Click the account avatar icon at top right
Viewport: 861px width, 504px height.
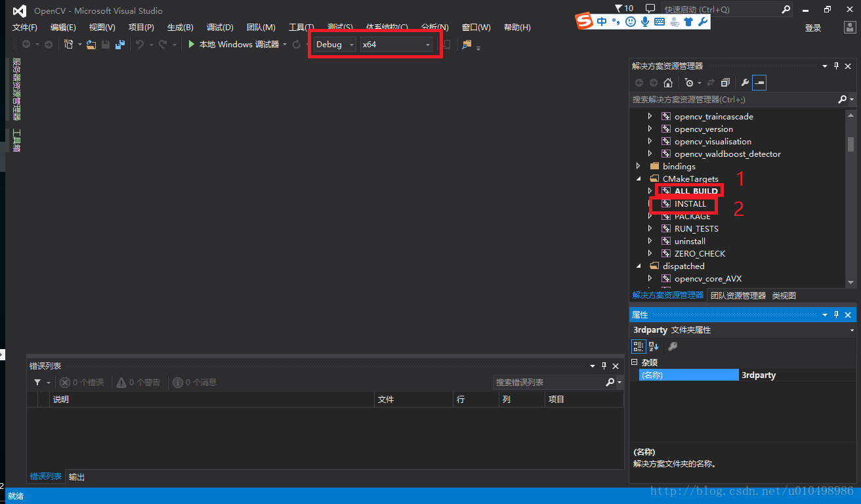tap(849, 28)
